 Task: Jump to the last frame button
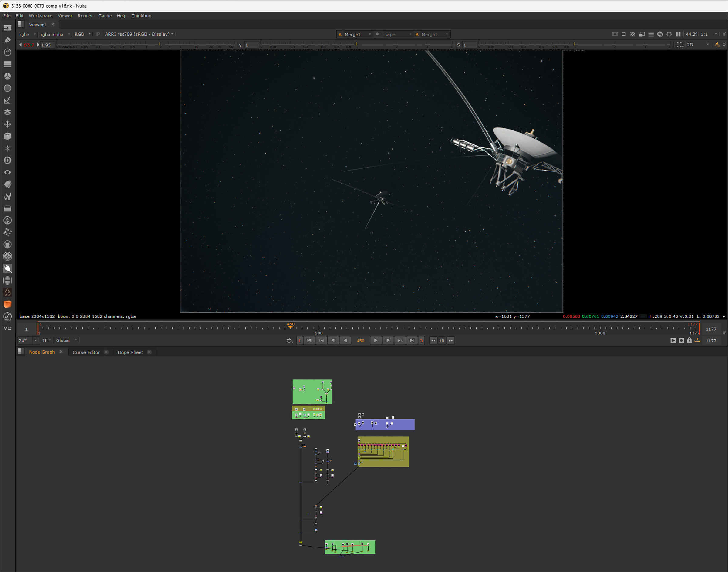tap(412, 340)
